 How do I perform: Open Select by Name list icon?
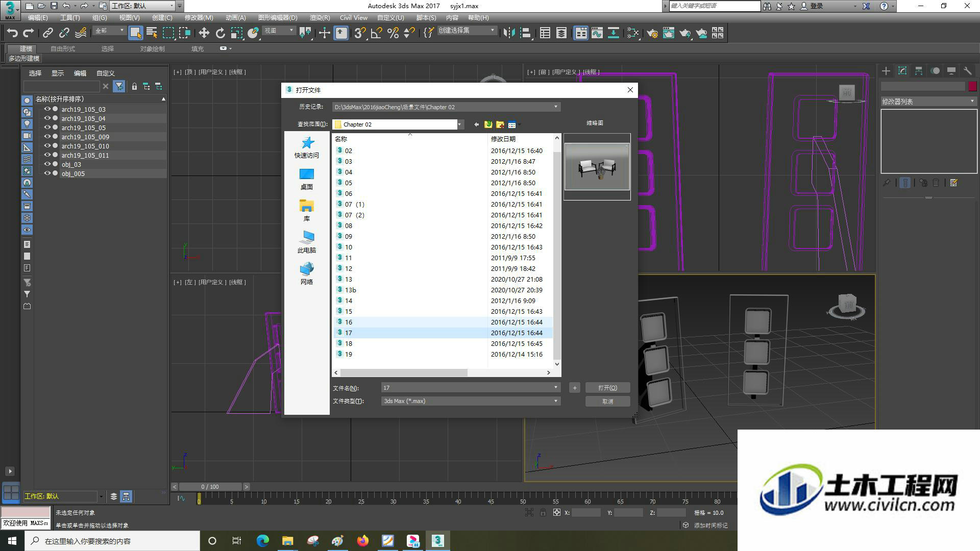point(152,33)
